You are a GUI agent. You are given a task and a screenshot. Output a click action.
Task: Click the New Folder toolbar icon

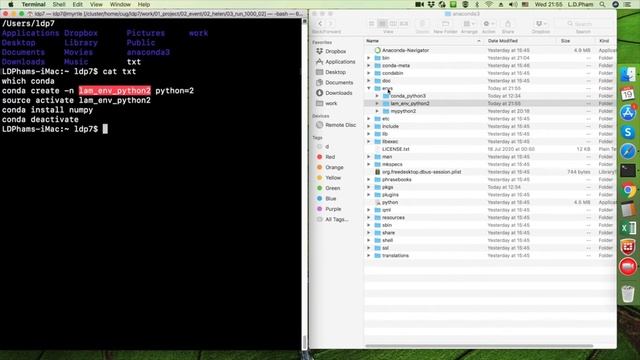445,24
